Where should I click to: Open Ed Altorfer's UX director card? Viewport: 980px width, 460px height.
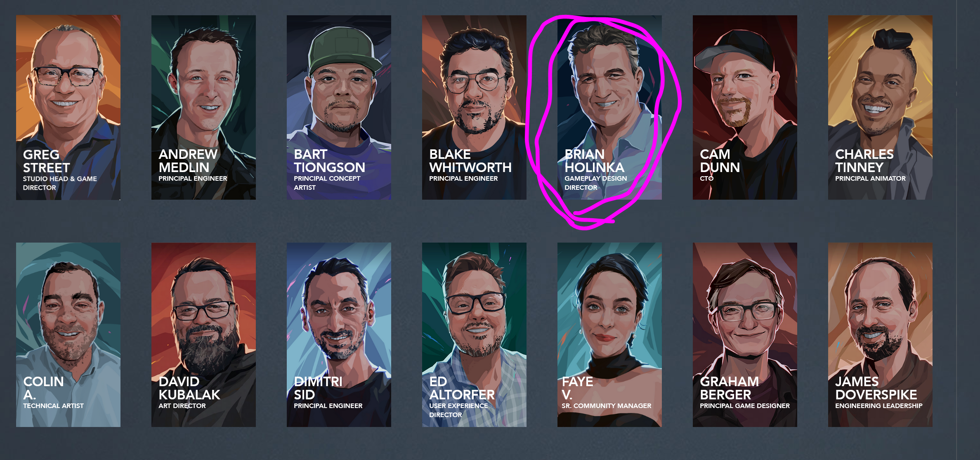474,335
